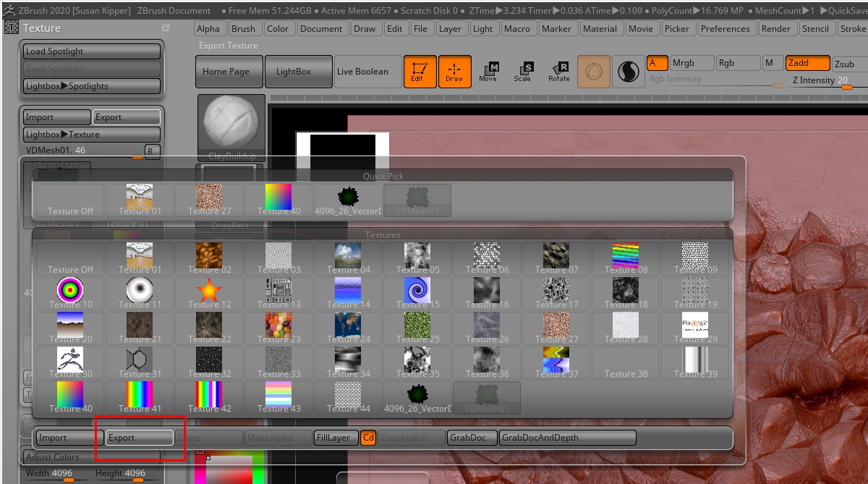
Task: Open the Macro menu
Action: 517,29
